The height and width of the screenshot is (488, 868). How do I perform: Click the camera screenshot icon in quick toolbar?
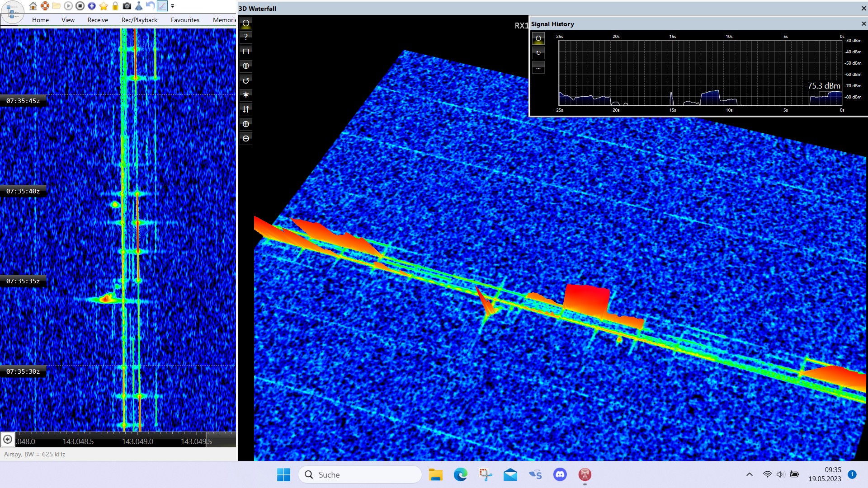127,6
